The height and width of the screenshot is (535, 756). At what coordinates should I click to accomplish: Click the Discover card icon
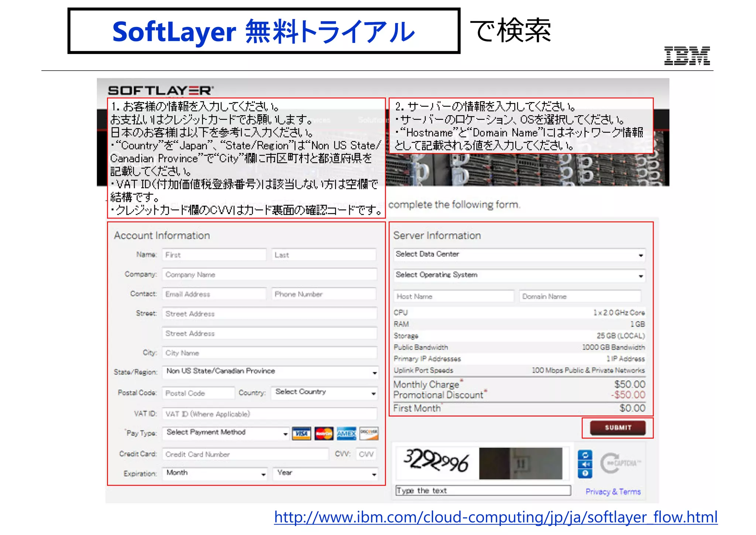click(x=369, y=433)
